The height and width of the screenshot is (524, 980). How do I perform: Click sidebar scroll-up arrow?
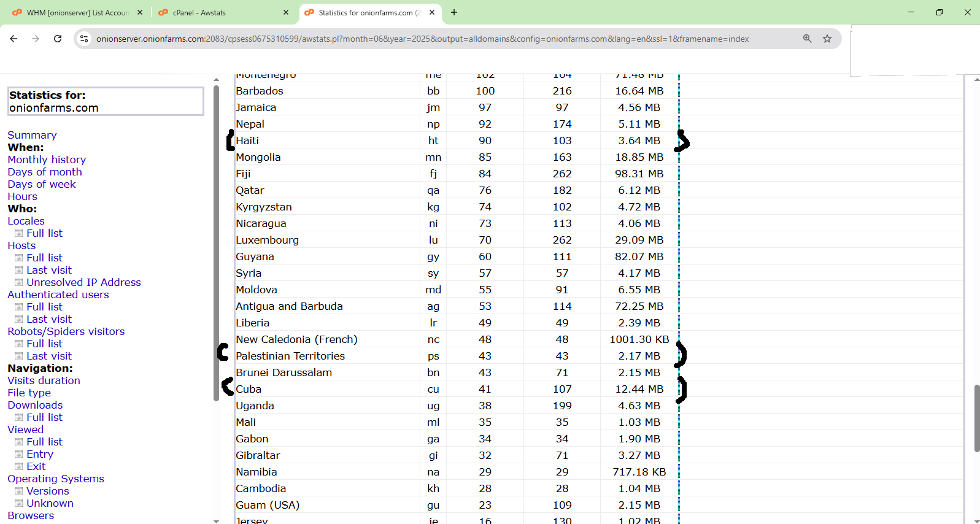(216, 80)
